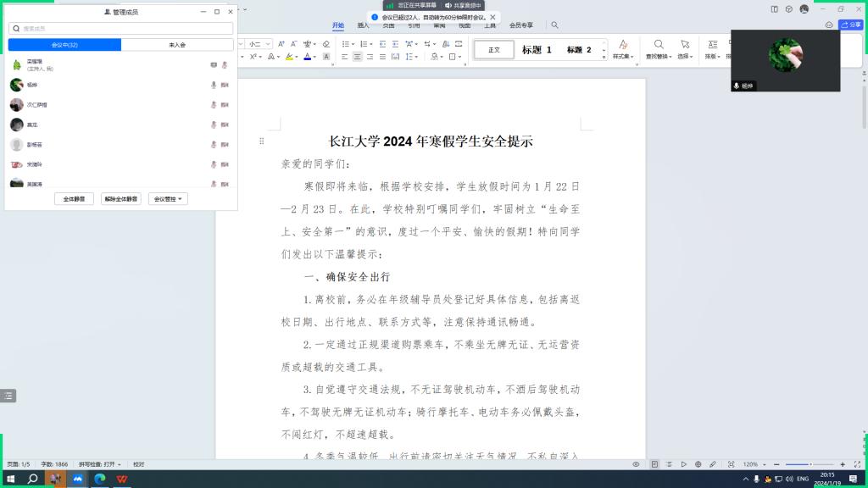The image size is (868, 488).
Task: Toggle the microphone for member 杨烨
Action: tap(214, 85)
